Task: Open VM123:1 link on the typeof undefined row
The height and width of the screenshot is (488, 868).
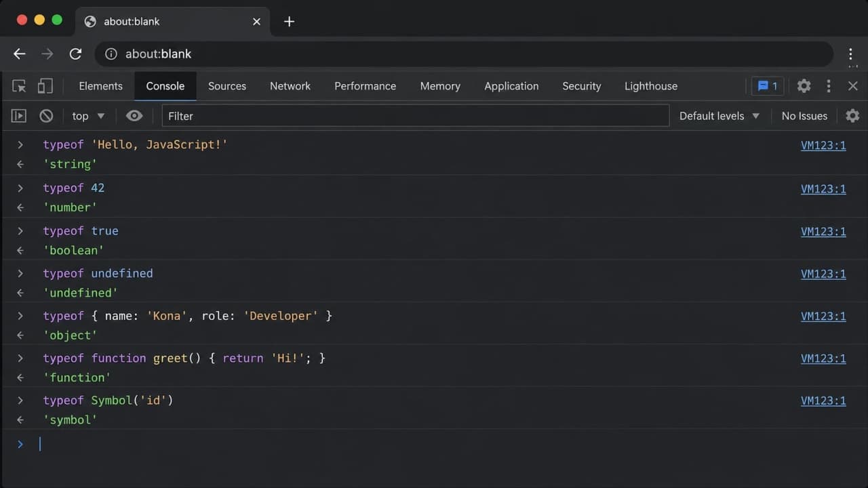Action: 823,274
